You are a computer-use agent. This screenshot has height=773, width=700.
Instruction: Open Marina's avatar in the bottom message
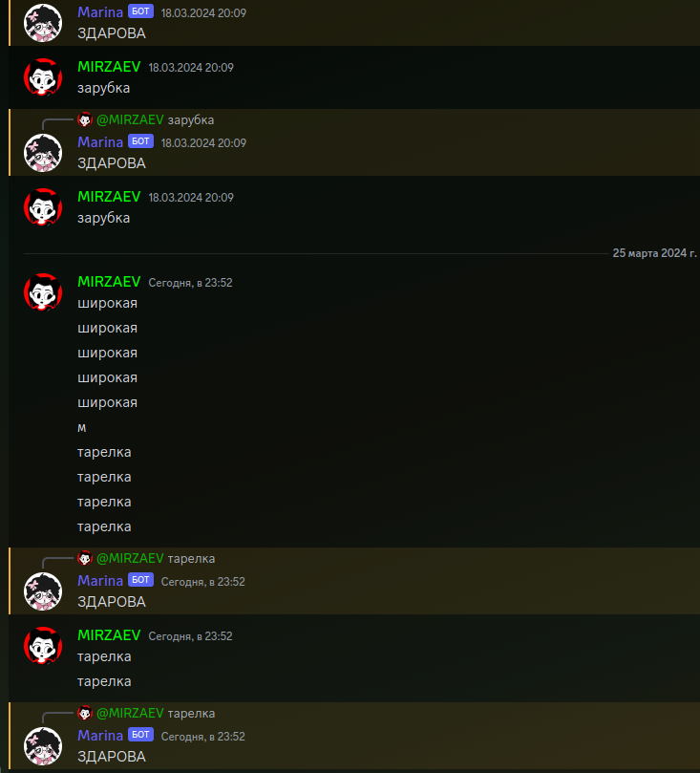coord(43,746)
